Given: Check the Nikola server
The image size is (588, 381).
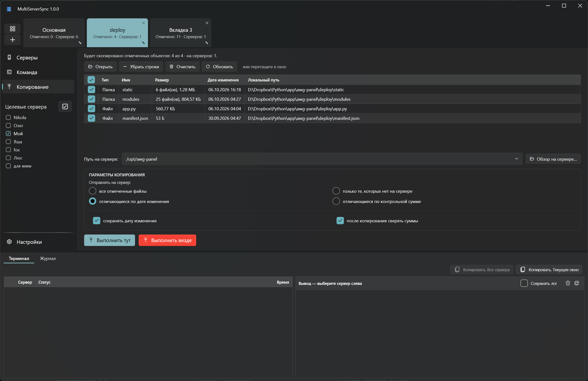Looking at the screenshot, I should tap(8, 117).
